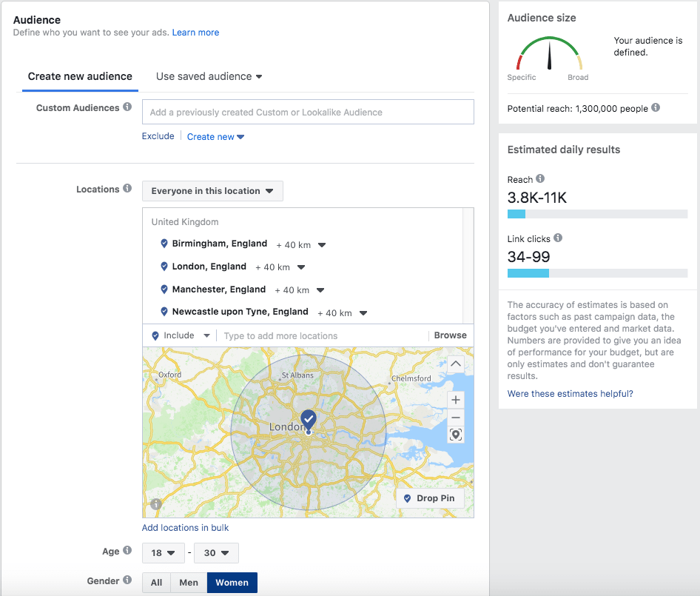Open Birmingham radius dropdown arrow

(321, 245)
